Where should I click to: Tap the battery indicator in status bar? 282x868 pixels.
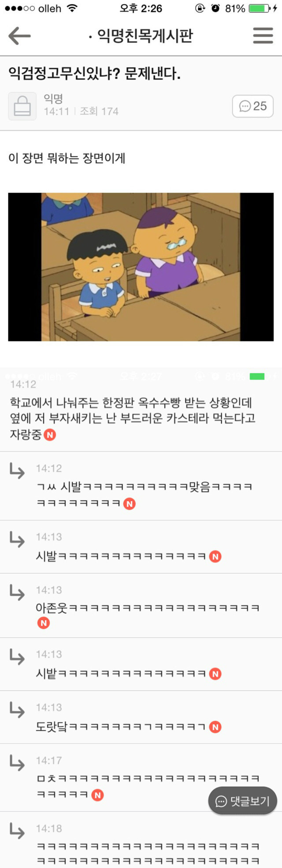pyautogui.click(x=260, y=8)
